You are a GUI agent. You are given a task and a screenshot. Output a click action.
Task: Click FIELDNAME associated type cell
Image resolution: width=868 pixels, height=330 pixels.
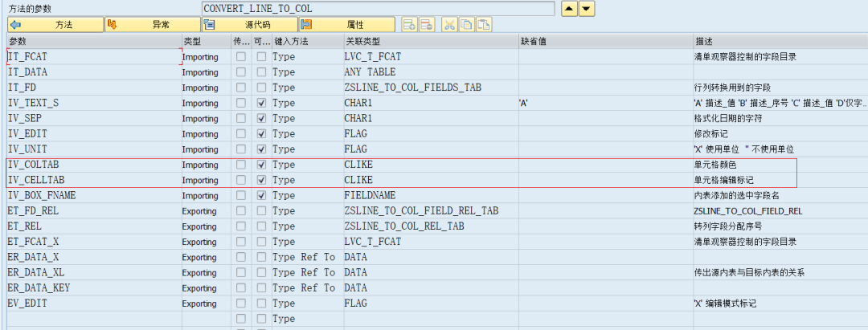click(x=432, y=196)
